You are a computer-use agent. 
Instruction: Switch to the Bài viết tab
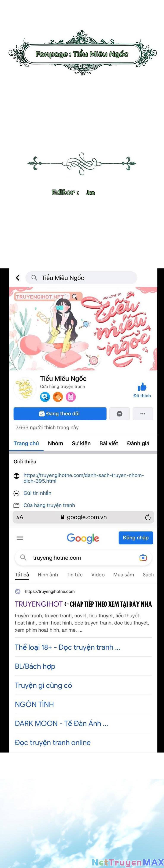pos(109,444)
